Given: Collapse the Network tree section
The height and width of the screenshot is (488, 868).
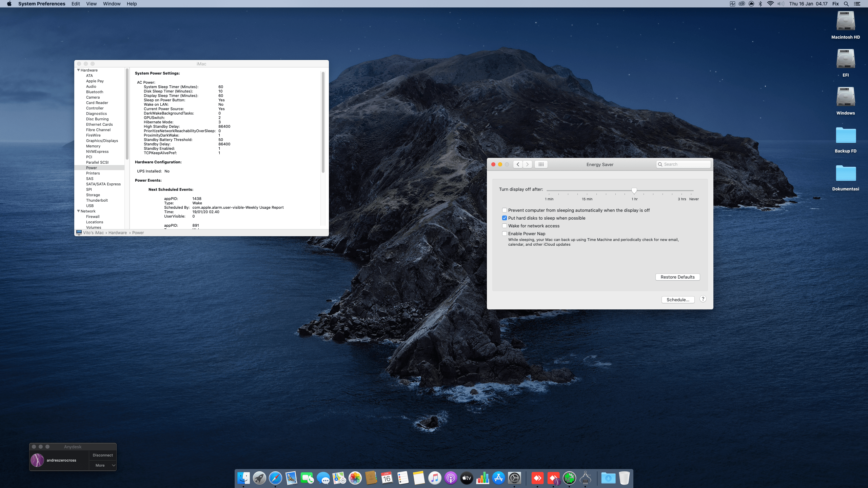Looking at the screenshot, I should click(x=79, y=211).
